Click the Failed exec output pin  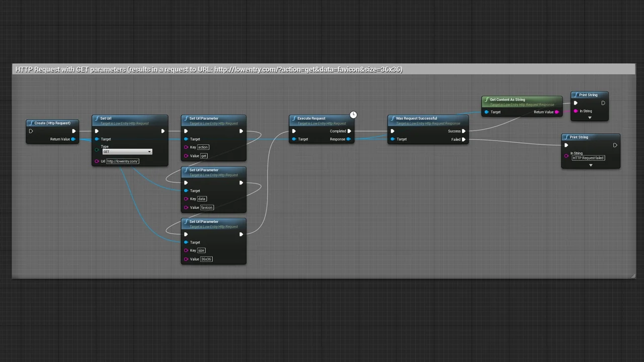pos(463,139)
